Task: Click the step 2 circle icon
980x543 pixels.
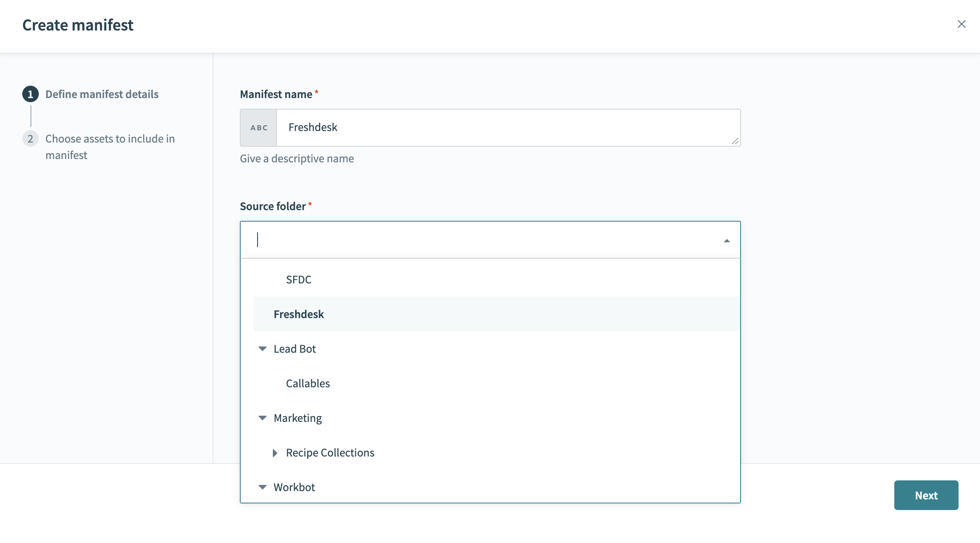Action: click(30, 139)
